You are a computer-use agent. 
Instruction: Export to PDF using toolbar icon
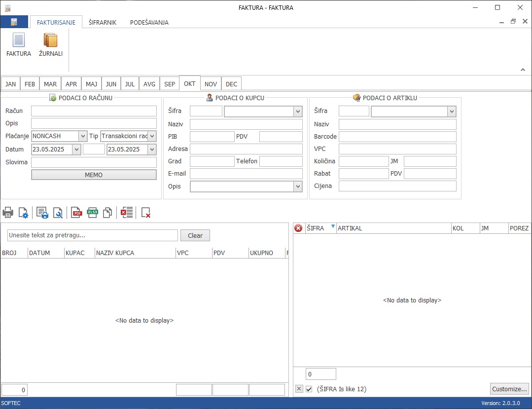point(76,213)
